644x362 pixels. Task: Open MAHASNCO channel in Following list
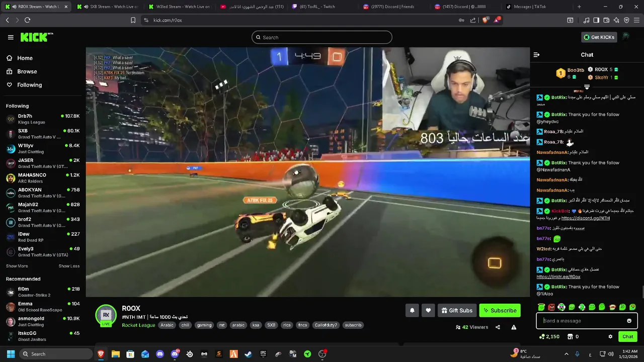pyautogui.click(x=43, y=178)
